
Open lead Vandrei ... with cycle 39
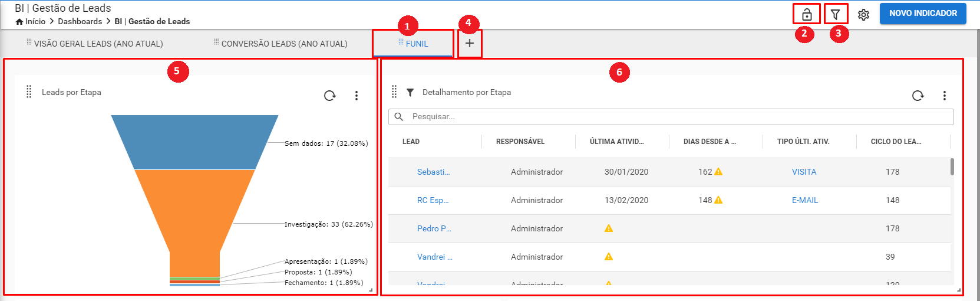(435, 257)
